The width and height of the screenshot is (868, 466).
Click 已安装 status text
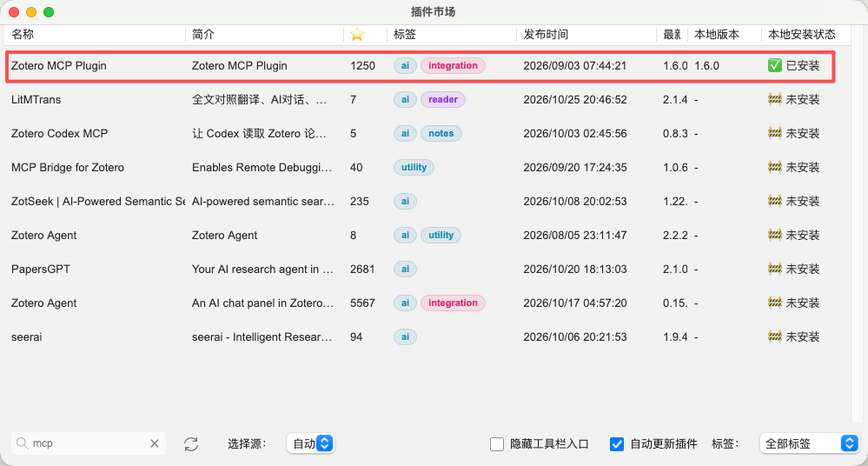(803, 66)
